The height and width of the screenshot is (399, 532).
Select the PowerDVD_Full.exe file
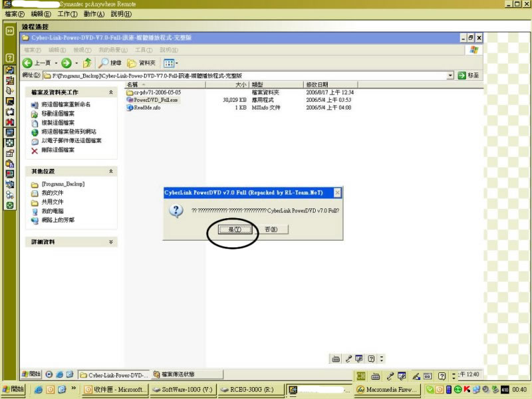(152, 100)
